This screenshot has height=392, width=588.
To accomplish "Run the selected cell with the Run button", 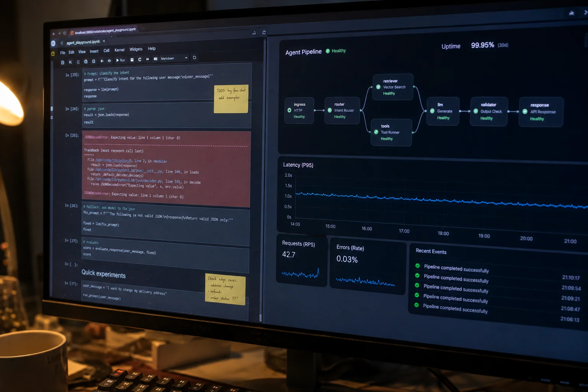I will [x=121, y=60].
